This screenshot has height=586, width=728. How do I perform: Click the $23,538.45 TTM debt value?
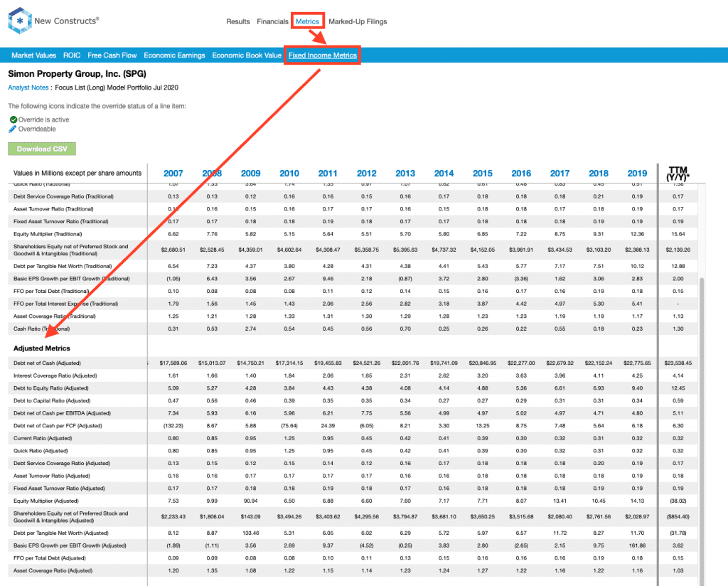tap(678, 363)
